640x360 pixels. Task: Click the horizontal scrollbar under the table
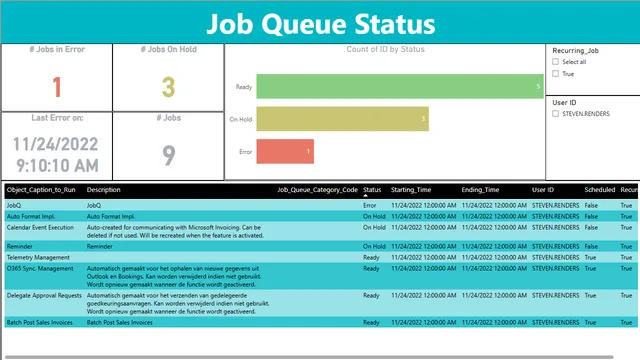309,357
